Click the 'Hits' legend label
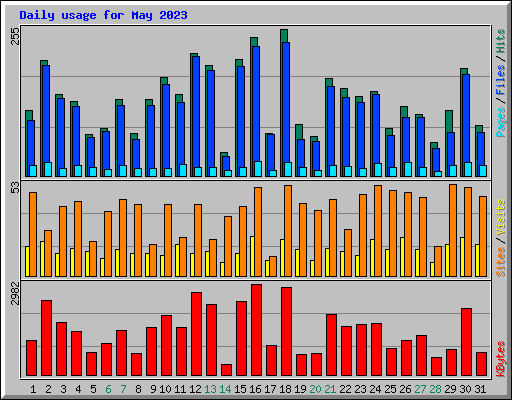This screenshot has height=400, width=512. coord(501,41)
